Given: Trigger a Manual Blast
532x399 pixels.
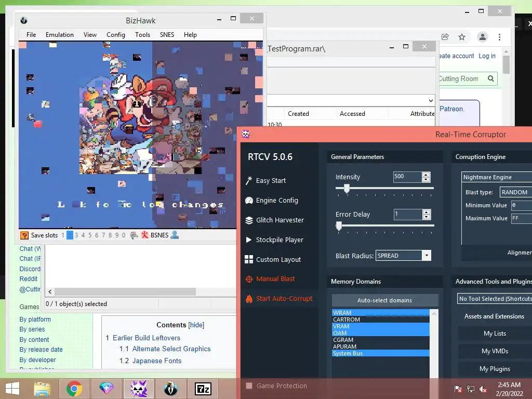Looking at the screenshot, I should click(275, 279).
